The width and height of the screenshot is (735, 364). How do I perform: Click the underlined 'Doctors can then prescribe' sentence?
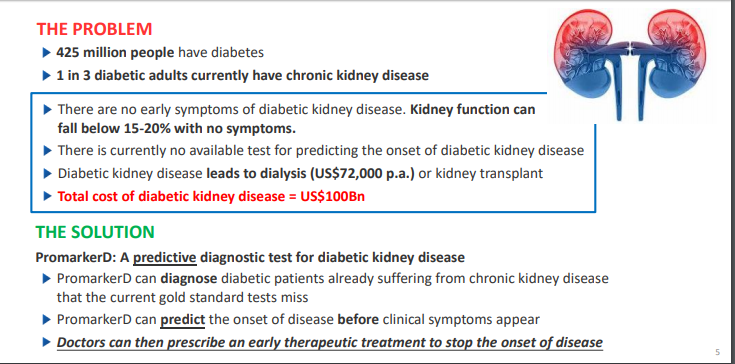tap(330, 342)
